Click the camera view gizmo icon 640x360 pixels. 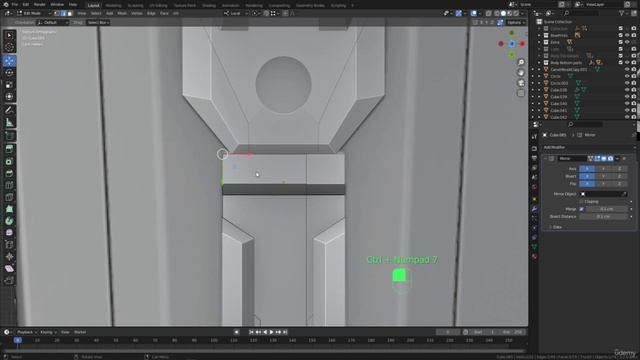(x=521, y=83)
